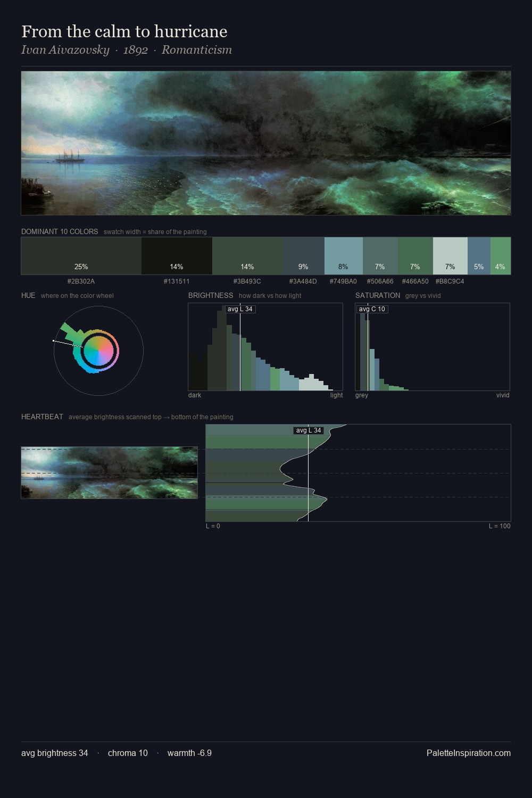Image resolution: width=532 pixels, height=798 pixels.
Task: Click the hex label #B8C9C4
Action: point(450,281)
